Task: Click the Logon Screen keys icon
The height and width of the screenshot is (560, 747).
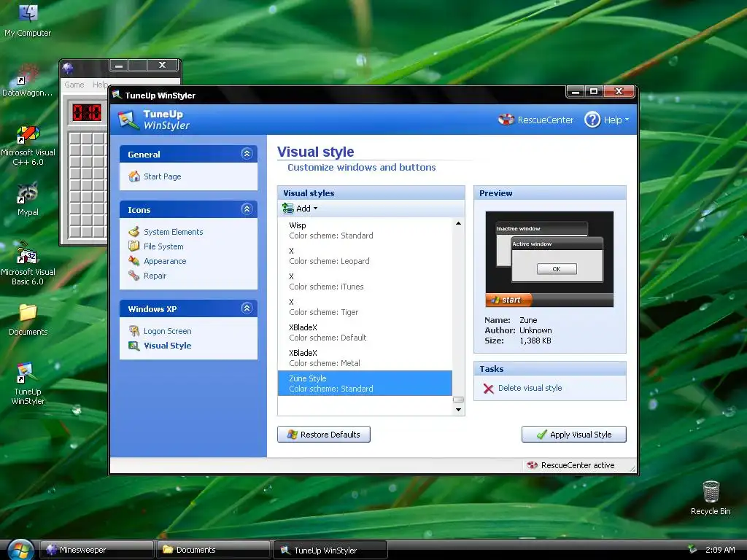Action: [x=134, y=330]
